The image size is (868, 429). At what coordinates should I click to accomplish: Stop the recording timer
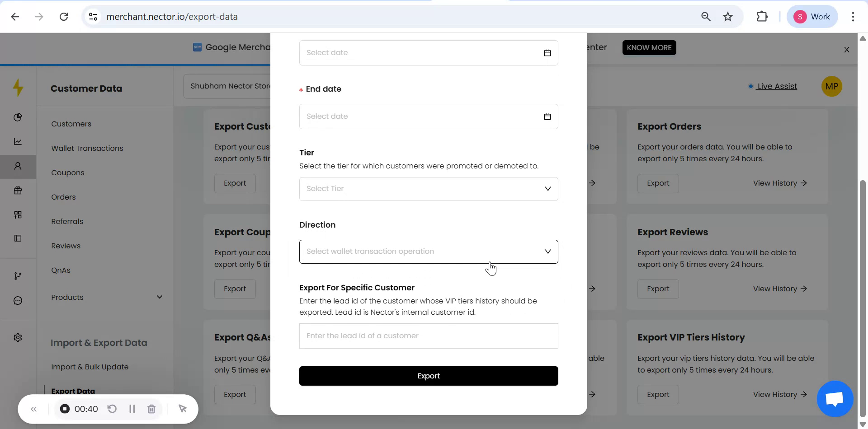click(65, 409)
